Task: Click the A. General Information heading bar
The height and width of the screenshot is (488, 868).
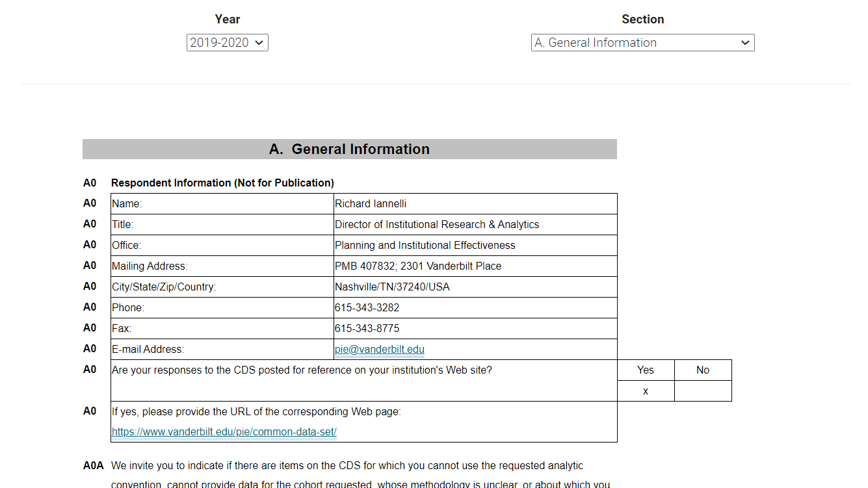Action: click(x=349, y=149)
